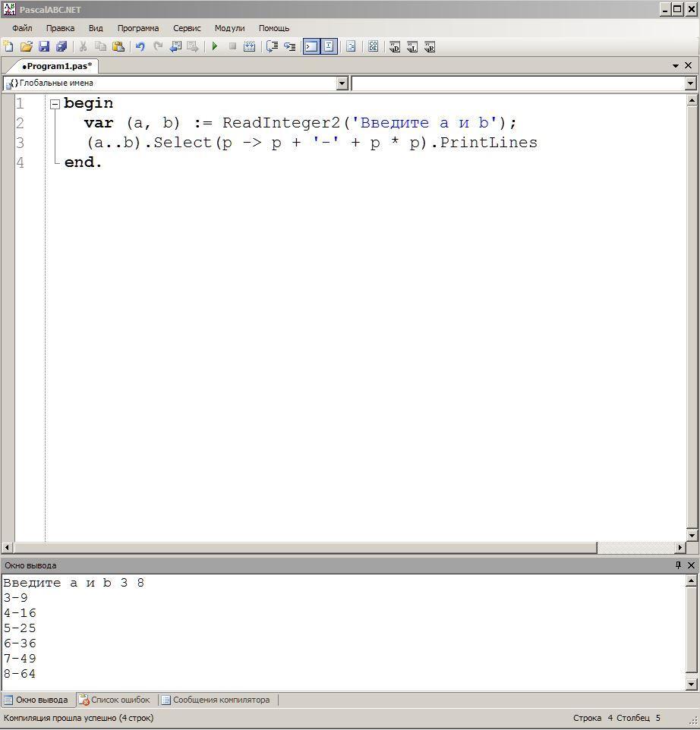Click the Компиляция прошла успешно status message
Image resolution: width=700 pixels, height=730 pixels.
78,718
